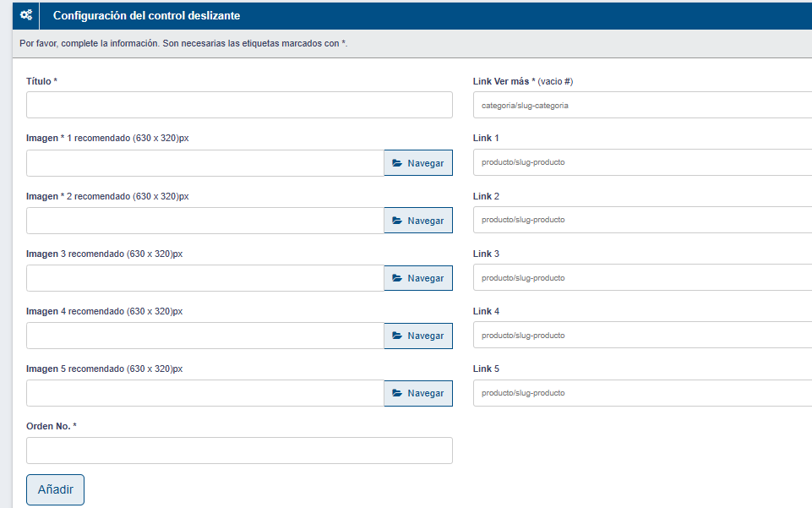Click the Link 1 input field
The image size is (812, 508).
pyautogui.click(x=642, y=162)
